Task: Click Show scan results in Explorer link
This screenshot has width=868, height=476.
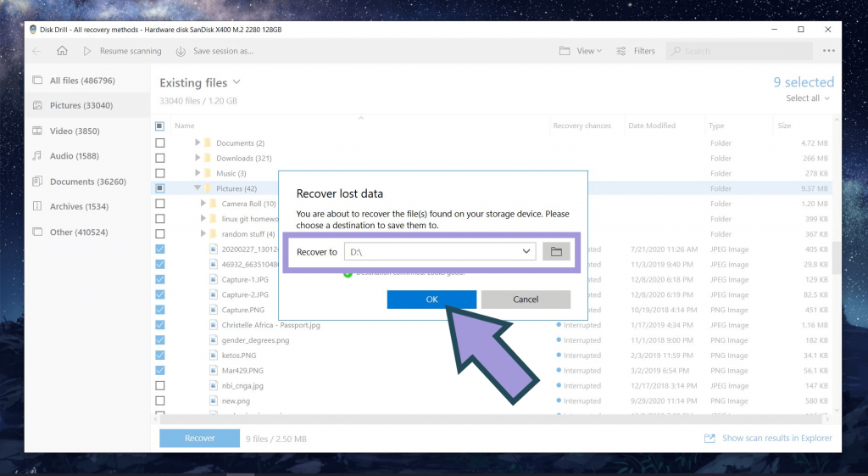Action: coord(776,438)
